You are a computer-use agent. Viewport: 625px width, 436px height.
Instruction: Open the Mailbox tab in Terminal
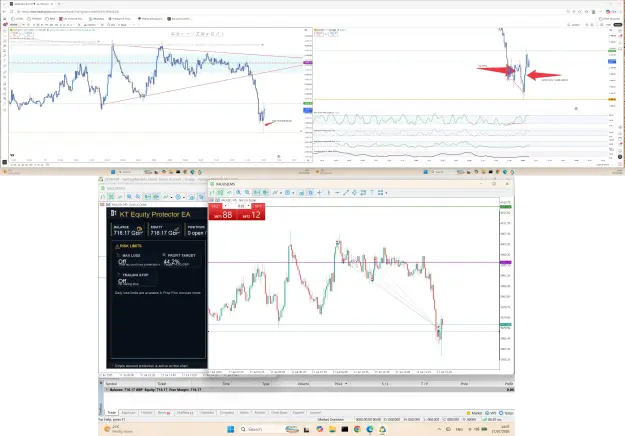pyautogui.click(x=185, y=412)
